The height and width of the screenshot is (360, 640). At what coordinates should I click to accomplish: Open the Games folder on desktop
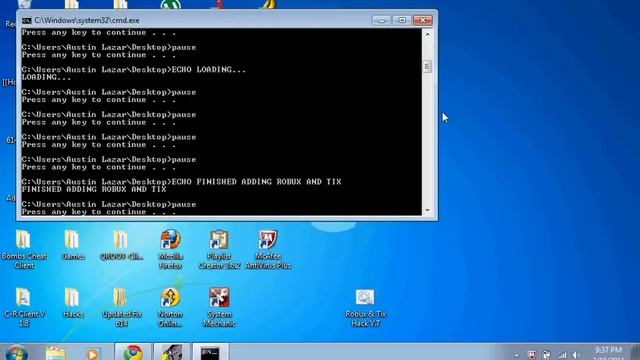(x=72, y=245)
